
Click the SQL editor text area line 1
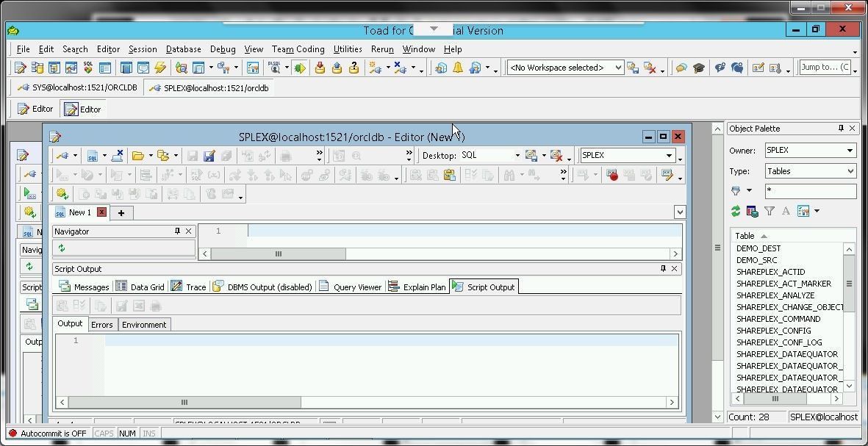[465, 231]
